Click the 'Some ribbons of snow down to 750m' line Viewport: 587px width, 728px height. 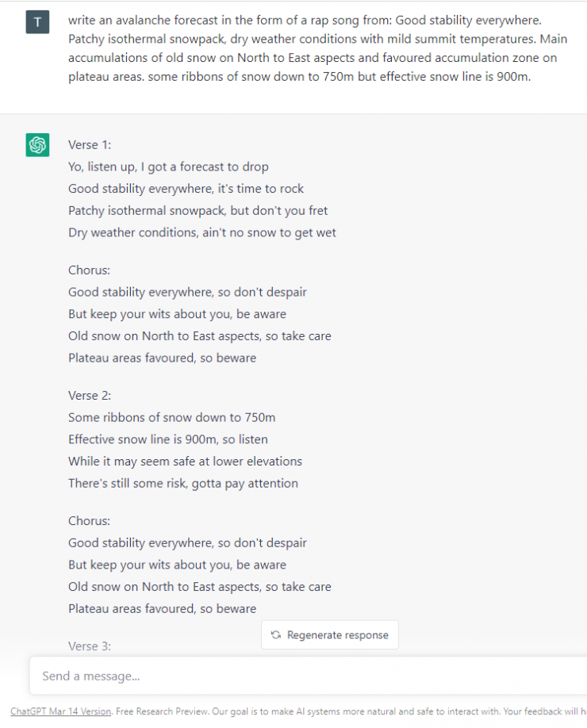point(171,417)
